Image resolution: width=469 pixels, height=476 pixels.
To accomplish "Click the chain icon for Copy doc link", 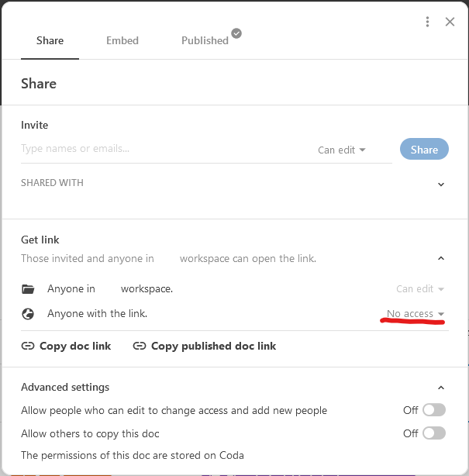I will click(x=27, y=347).
